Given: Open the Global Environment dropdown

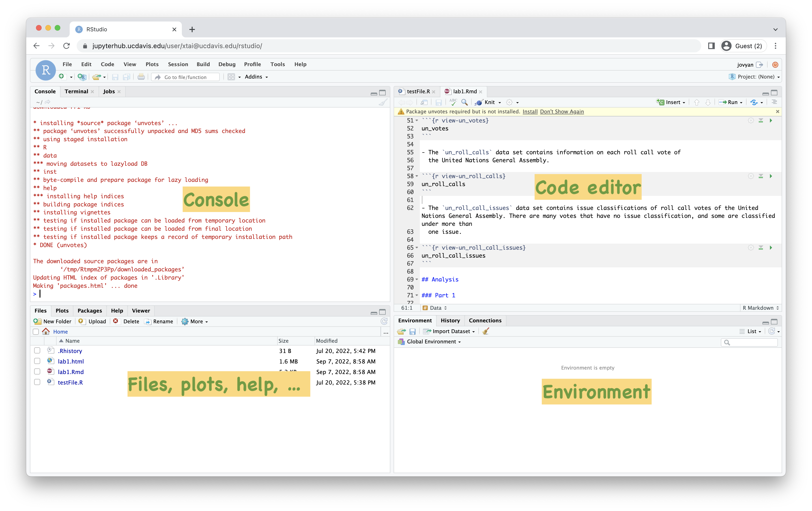Looking at the screenshot, I should click(433, 342).
